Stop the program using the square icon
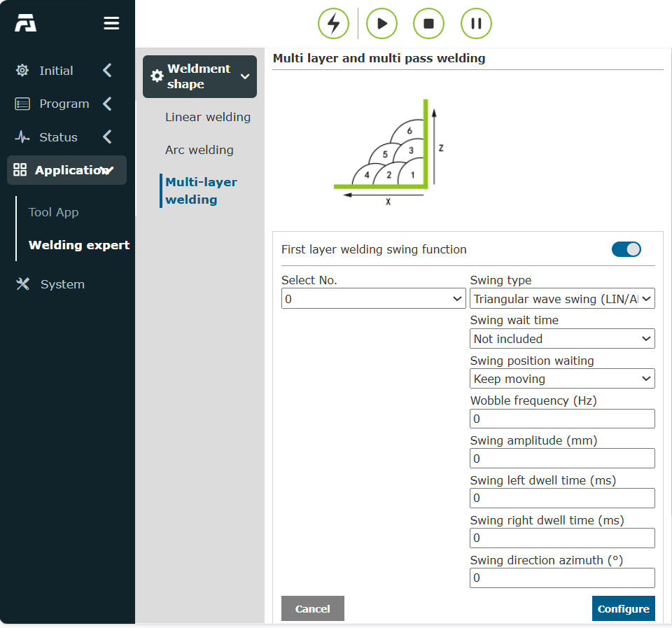The height and width of the screenshot is (628, 672). coord(428,24)
